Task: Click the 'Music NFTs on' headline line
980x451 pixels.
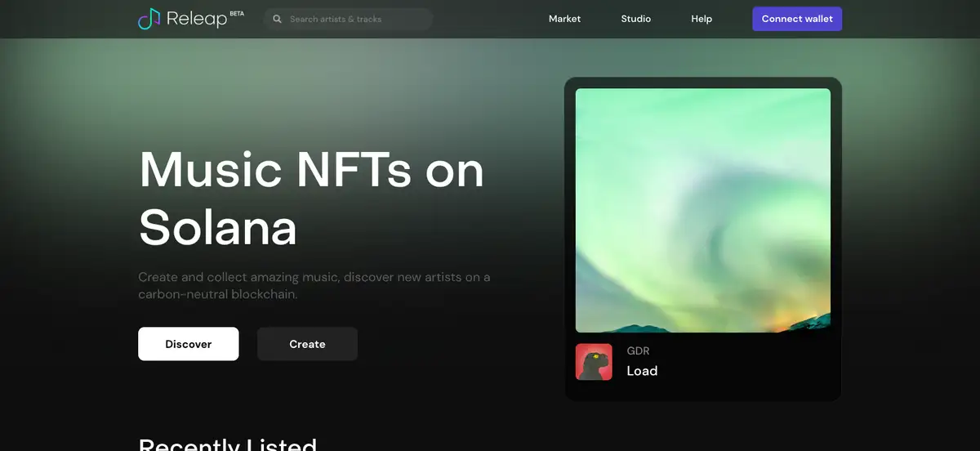Action: [311, 170]
